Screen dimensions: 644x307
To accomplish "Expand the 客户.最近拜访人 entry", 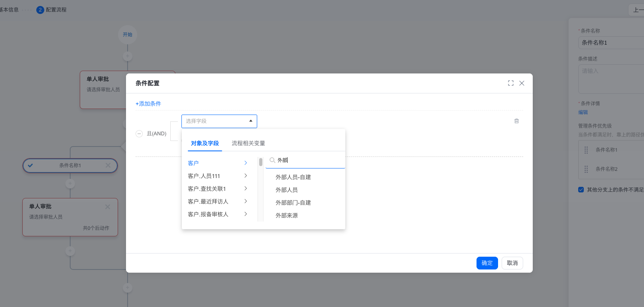I will pos(218,202).
